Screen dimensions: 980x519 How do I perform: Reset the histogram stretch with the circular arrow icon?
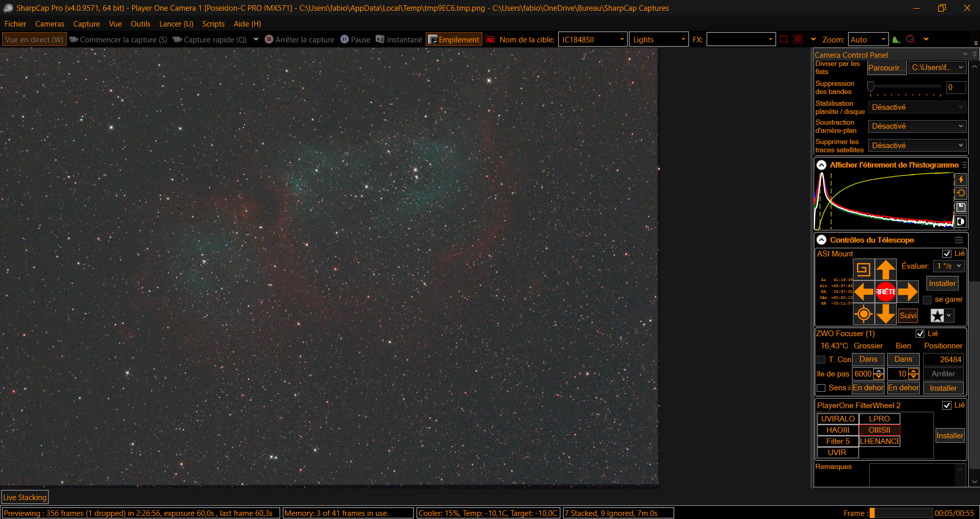tap(961, 193)
